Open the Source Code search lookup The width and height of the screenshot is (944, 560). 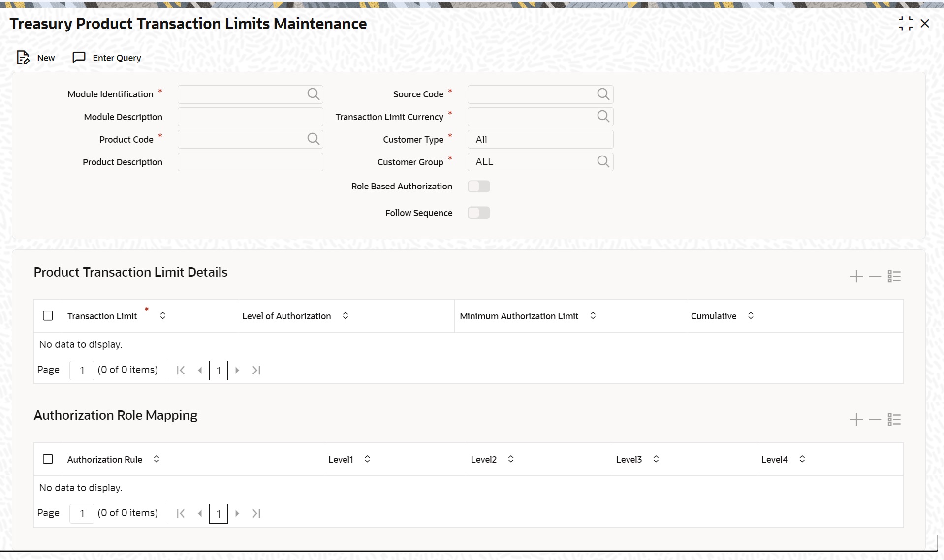click(x=604, y=94)
